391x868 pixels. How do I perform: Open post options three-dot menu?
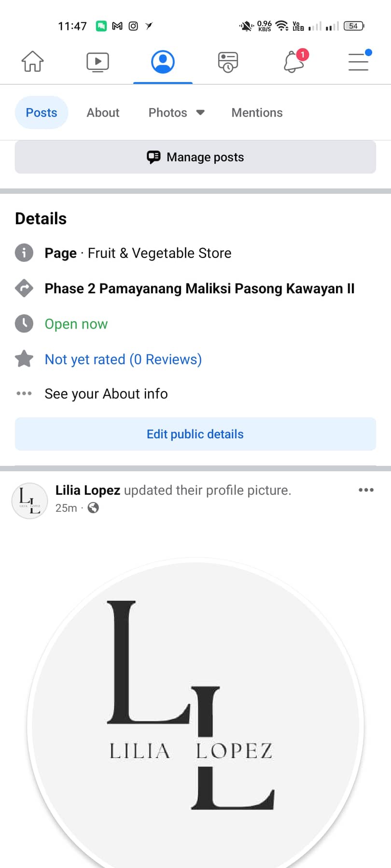pyautogui.click(x=366, y=490)
